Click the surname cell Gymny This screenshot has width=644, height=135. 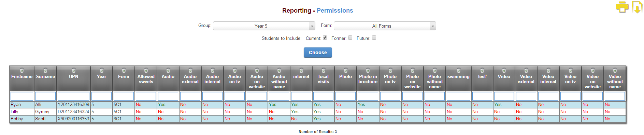point(45,112)
